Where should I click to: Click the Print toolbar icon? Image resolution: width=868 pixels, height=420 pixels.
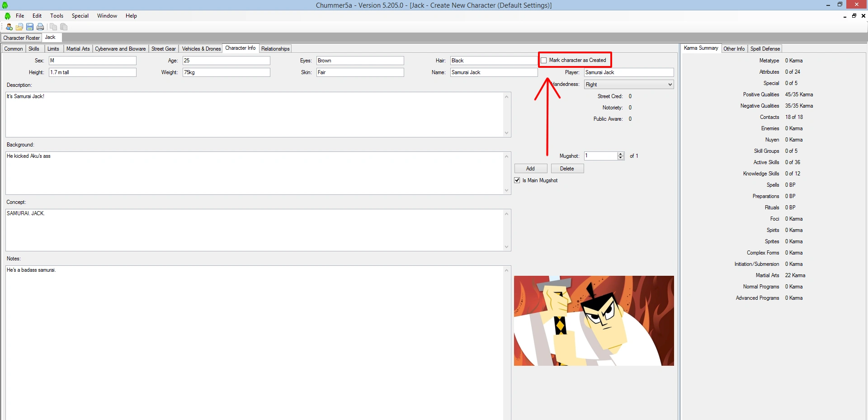pos(40,27)
